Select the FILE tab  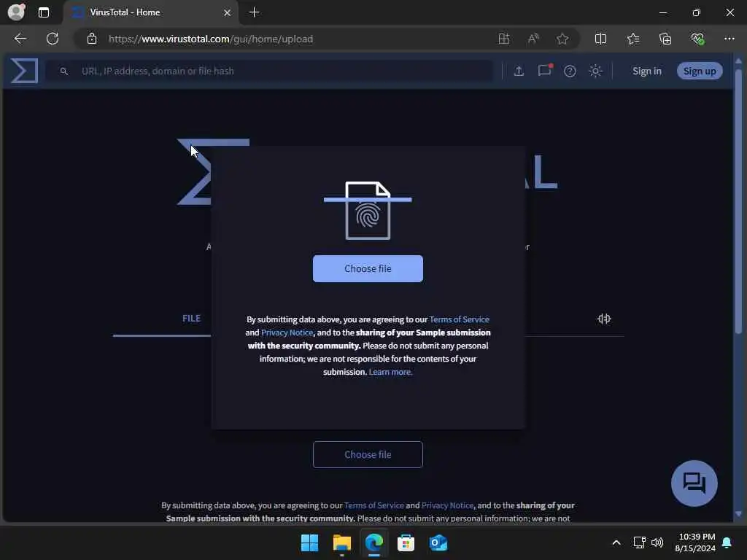coord(192,318)
